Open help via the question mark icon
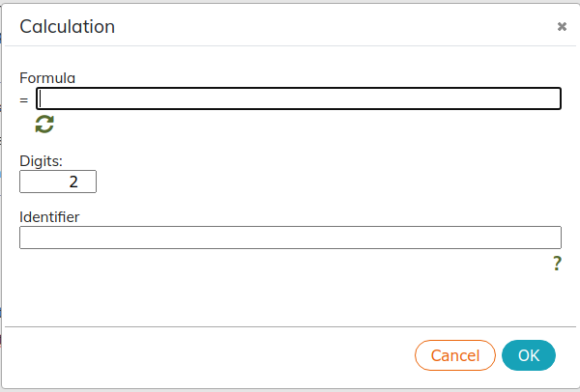 [557, 264]
